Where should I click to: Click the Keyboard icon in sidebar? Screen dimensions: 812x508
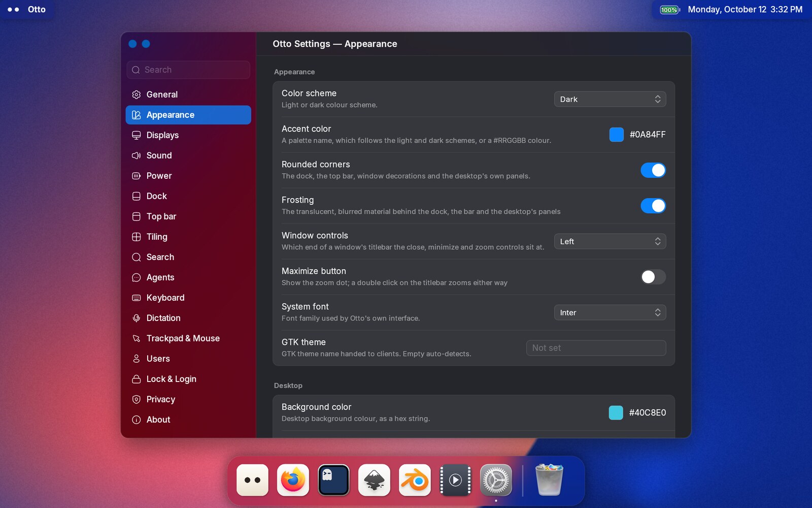click(136, 298)
